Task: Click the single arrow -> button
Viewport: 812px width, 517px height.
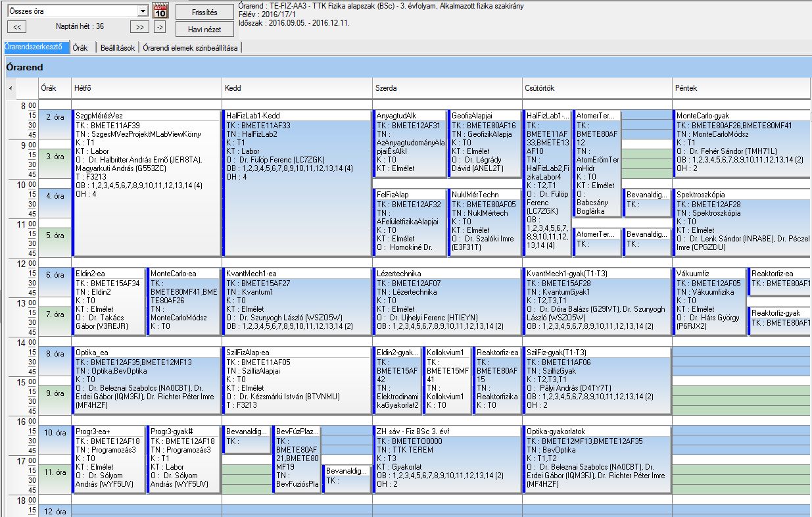Action: 160,27
